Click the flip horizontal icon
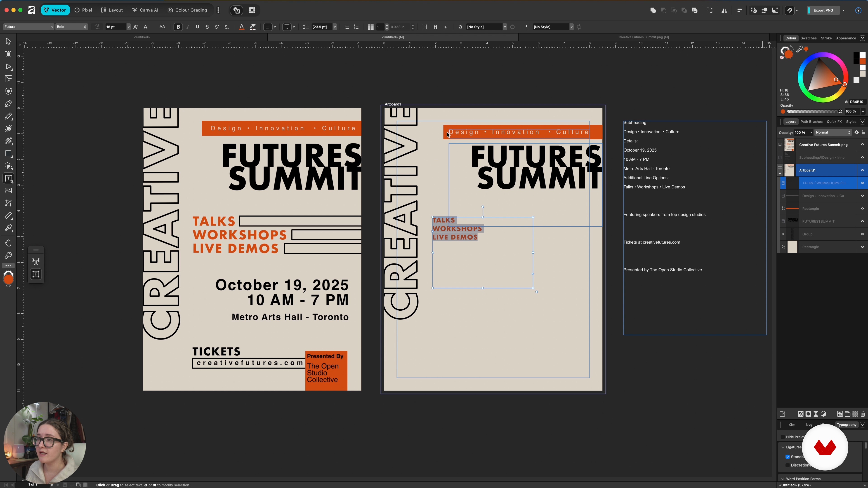Viewport: 868px width, 488px height. [x=724, y=10]
